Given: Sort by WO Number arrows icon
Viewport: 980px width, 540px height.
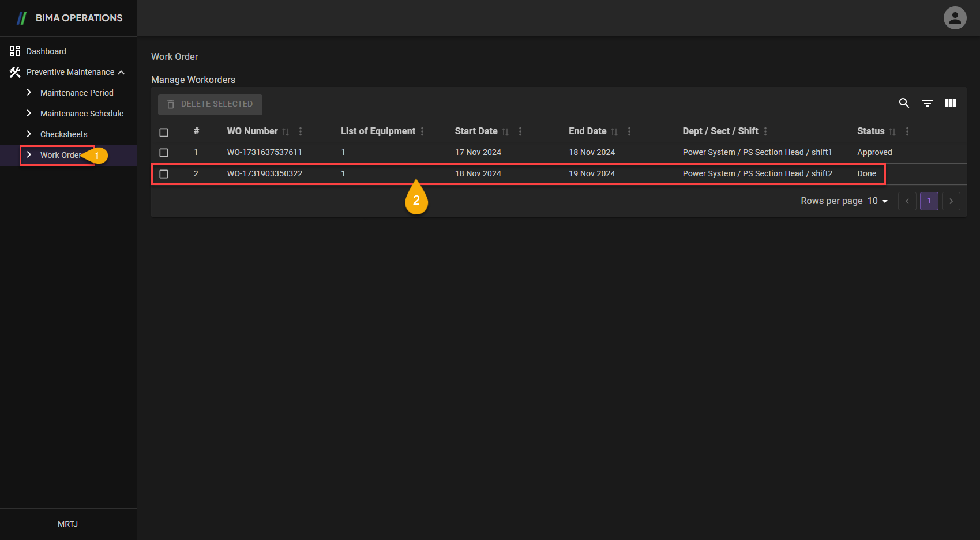Looking at the screenshot, I should (x=286, y=132).
